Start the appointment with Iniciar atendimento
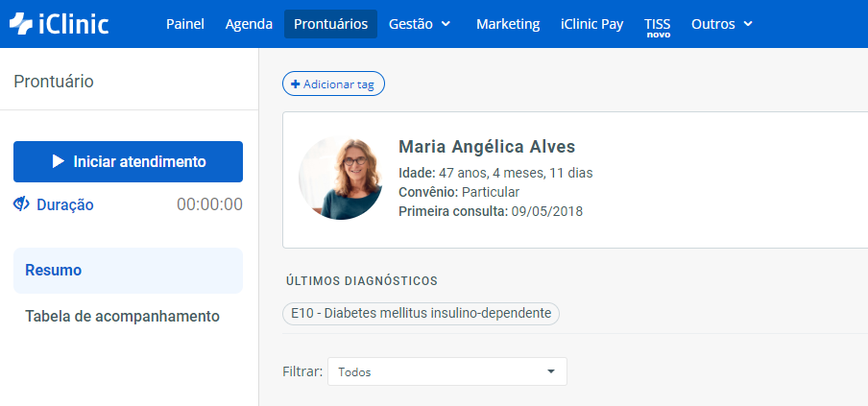 [128, 161]
